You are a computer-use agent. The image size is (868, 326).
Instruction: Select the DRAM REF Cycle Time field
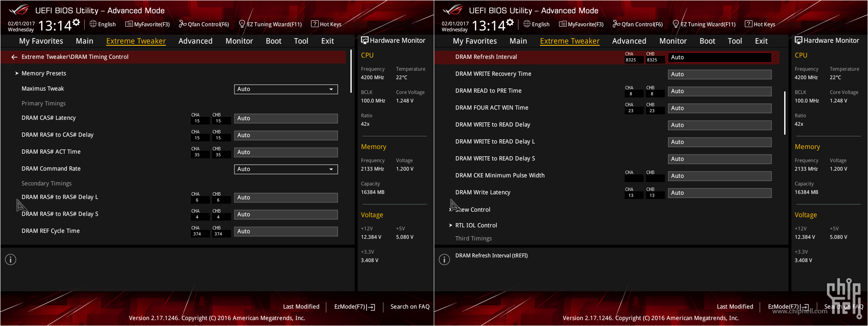[286, 231]
